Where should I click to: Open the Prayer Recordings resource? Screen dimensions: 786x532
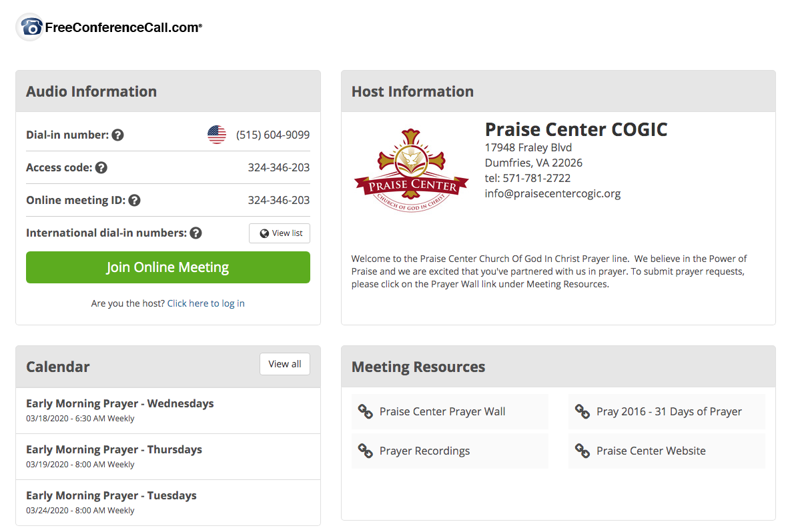coord(450,451)
